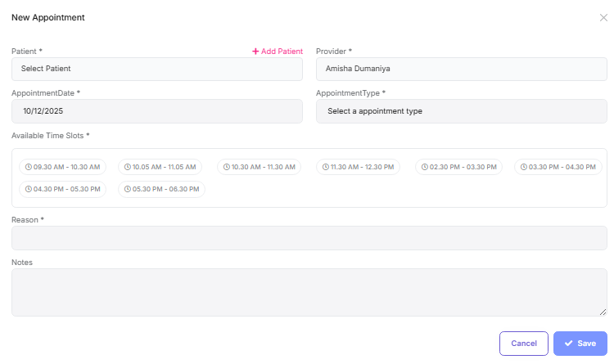The width and height of the screenshot is (614, 364).
Task: Click the Save button
Action: [x=580, y=344]
